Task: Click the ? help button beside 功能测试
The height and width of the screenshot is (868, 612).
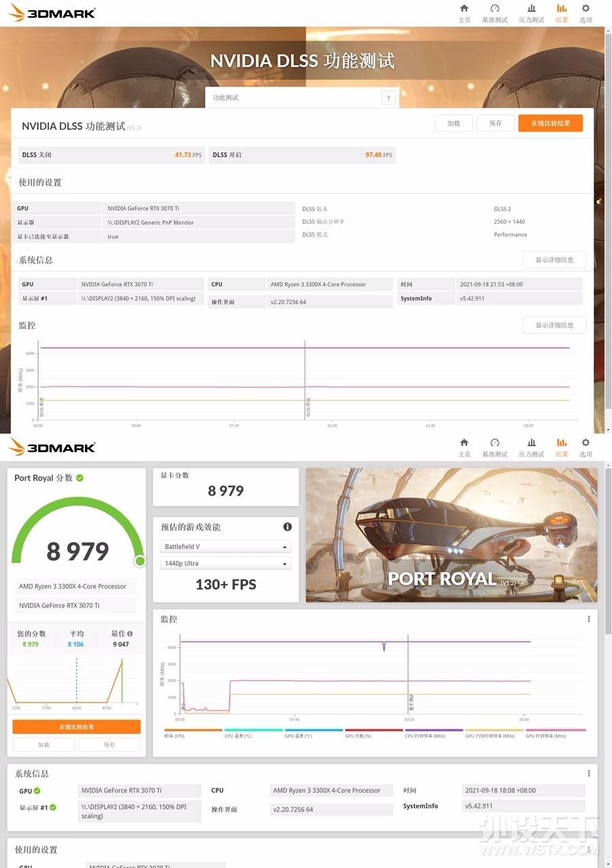Action: [388, 98]
